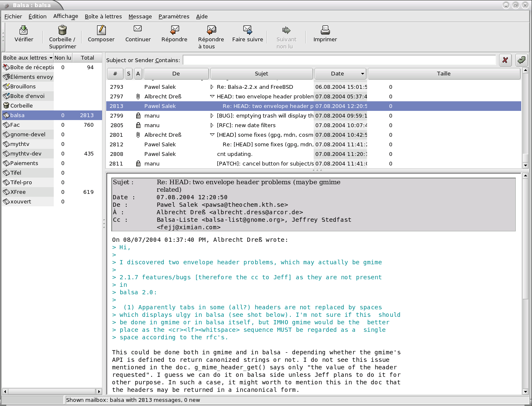Click the Subject or Sender Contains input field
This screenshot has width=532, height=406.
340,60
